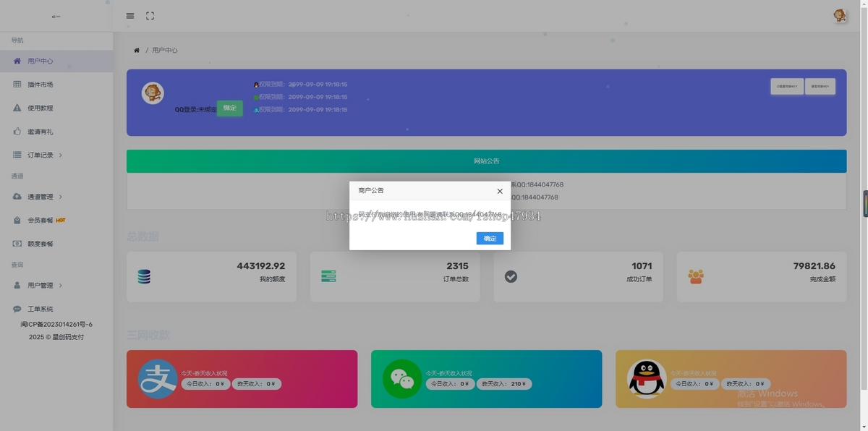
Task: Click the database icon beside 我的额度
Action: pyautogui.click(x=144, y=276)
